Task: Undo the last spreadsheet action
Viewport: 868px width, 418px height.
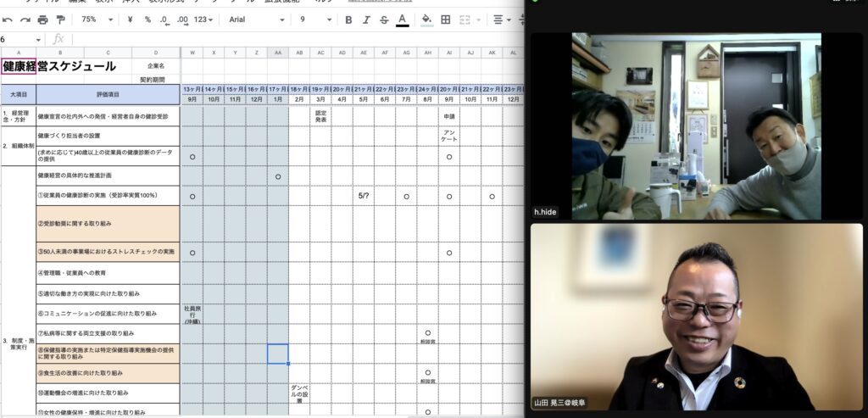Action: 7,20
